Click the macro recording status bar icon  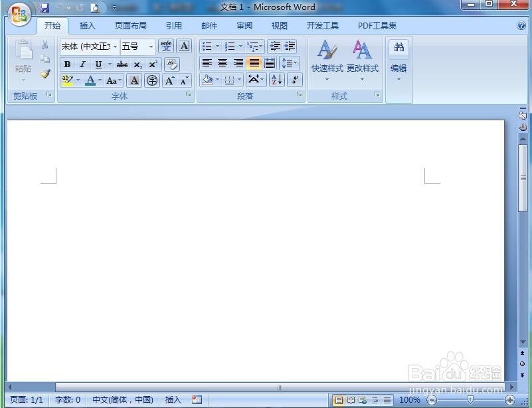(x=197, y=399)
